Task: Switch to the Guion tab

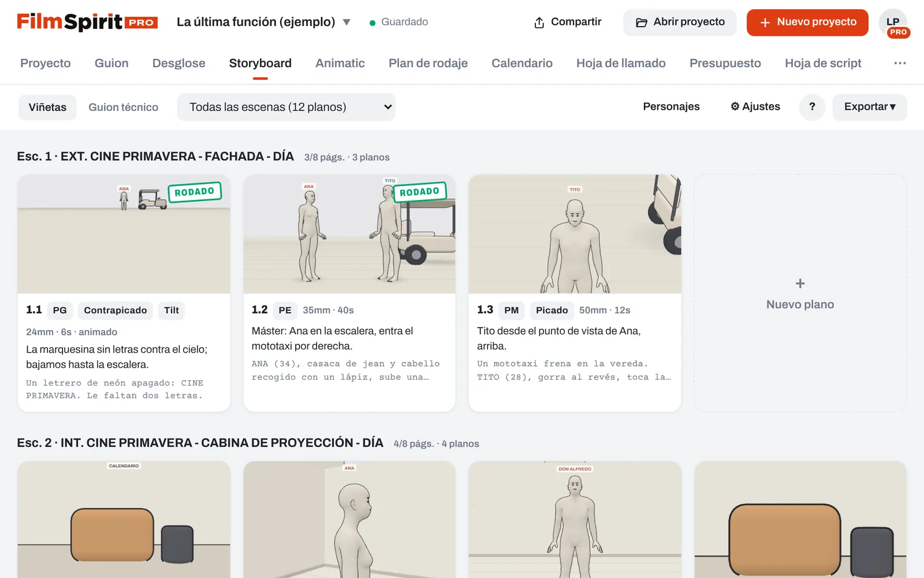Action: point(111,63)
